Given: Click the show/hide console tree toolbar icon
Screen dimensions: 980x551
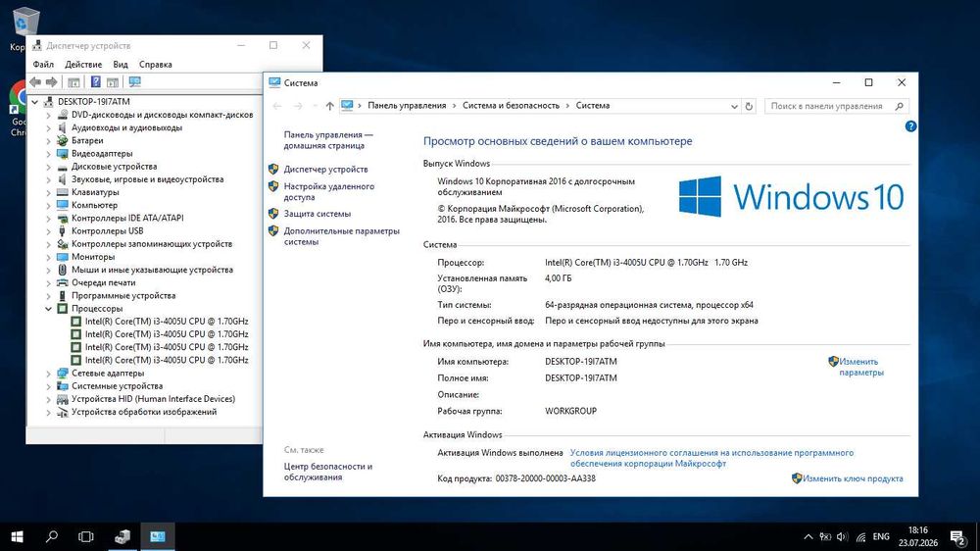Looking at the screenshot, I should pos(73,82).
